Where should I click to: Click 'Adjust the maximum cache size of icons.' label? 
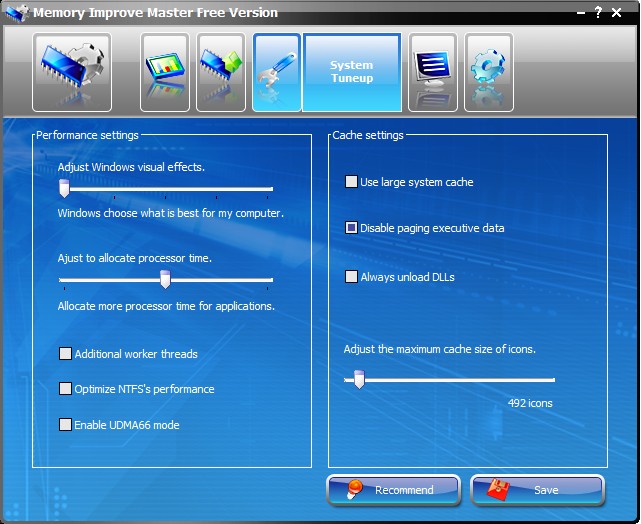coord(440,349)
